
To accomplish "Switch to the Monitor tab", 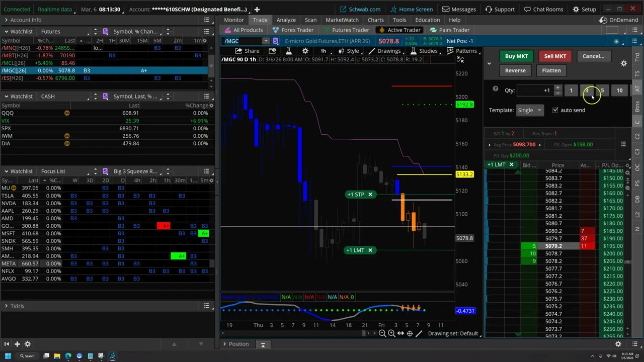I will (x=234, y=20).
